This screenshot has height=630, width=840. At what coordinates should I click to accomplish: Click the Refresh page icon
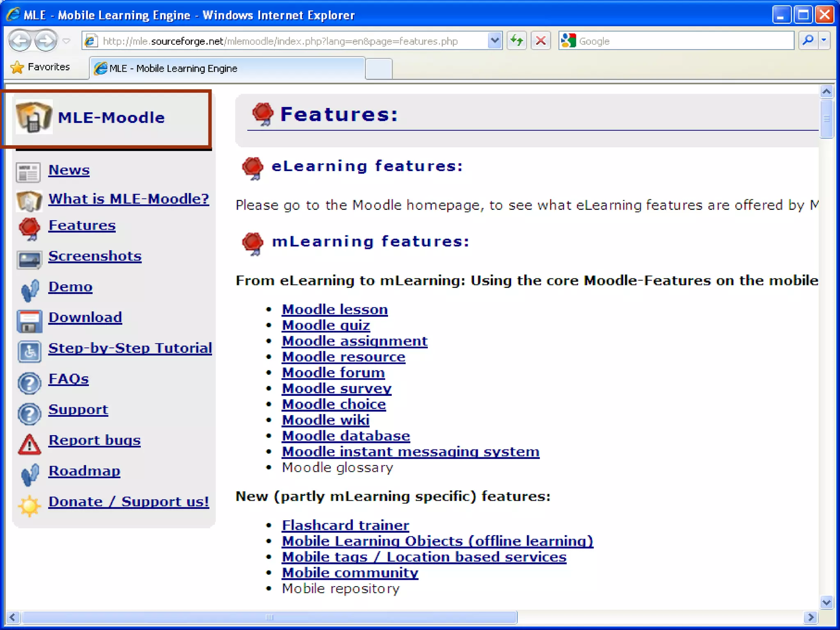pos(516,41)
